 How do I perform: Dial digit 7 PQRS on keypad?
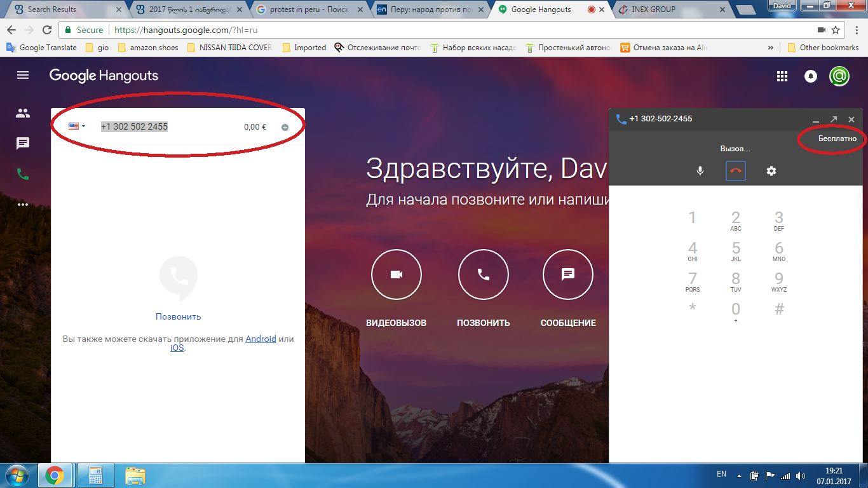point(693,281)
